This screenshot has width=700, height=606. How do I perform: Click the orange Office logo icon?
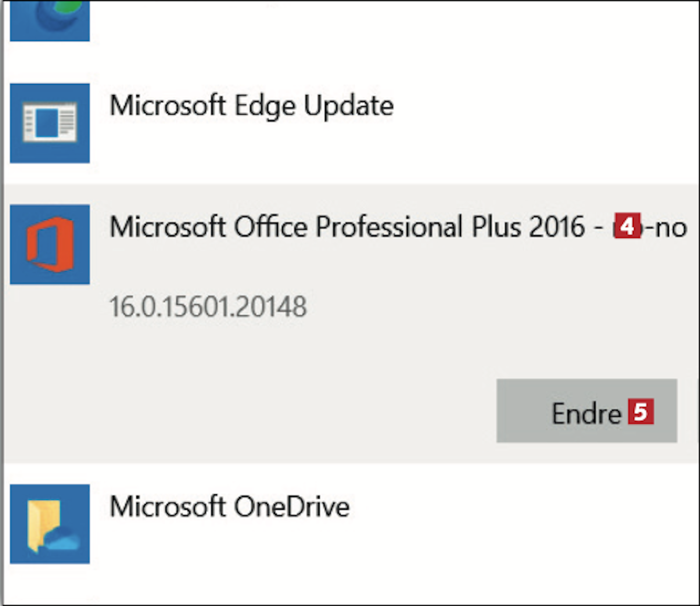coord(50,244)
